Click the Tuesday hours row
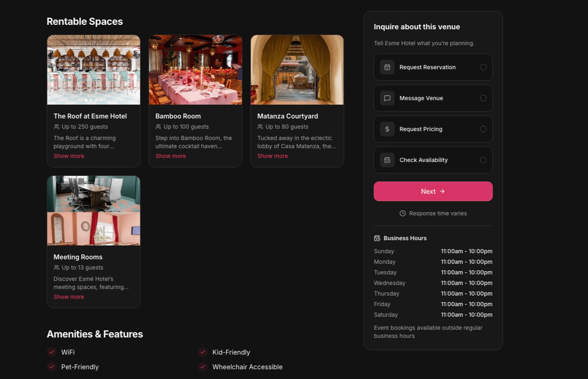The width and height of the screenshot is (588, 379). (x=433, y=272)
